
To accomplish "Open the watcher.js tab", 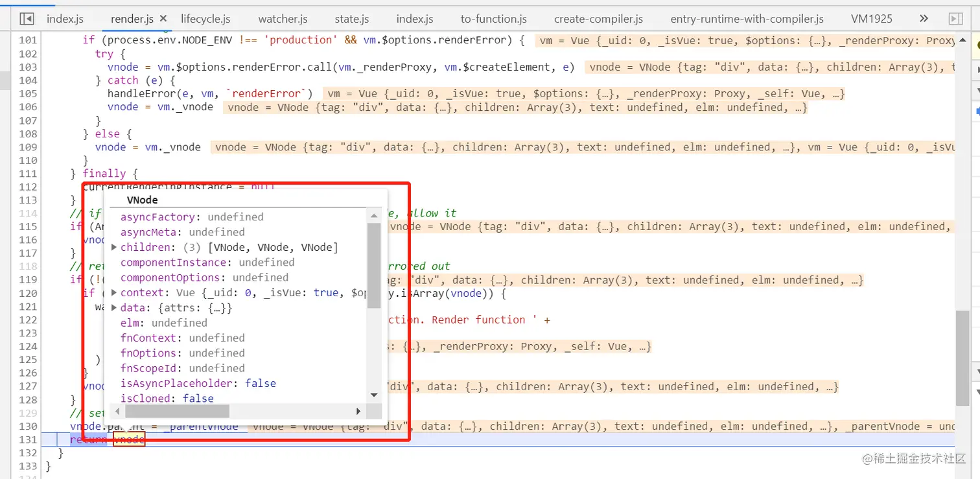I will coord(283,19).
